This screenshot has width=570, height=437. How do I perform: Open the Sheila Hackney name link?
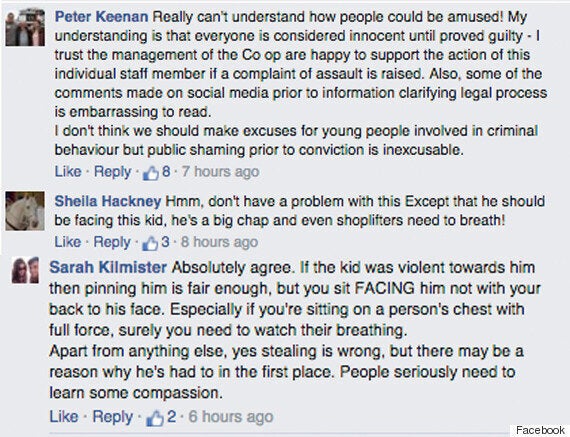pos(108,201)
